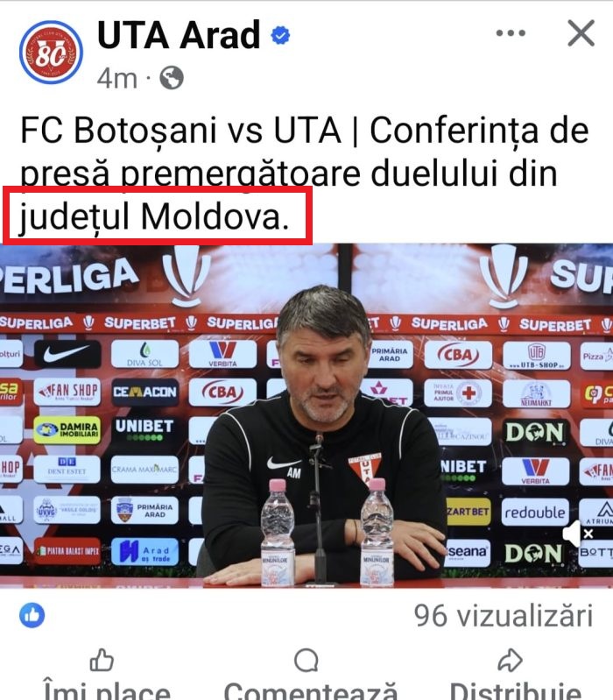613x700 pixels.
Task: Open comments via Comentează
Action: tap(310, 689)
